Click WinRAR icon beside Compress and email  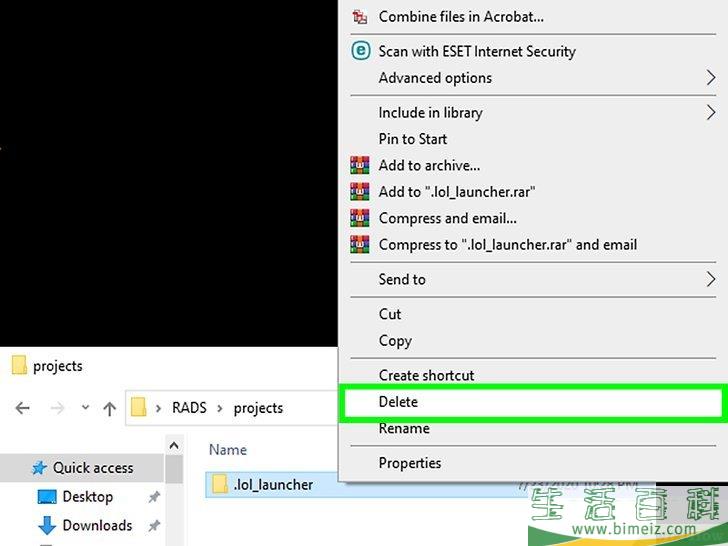360,218
